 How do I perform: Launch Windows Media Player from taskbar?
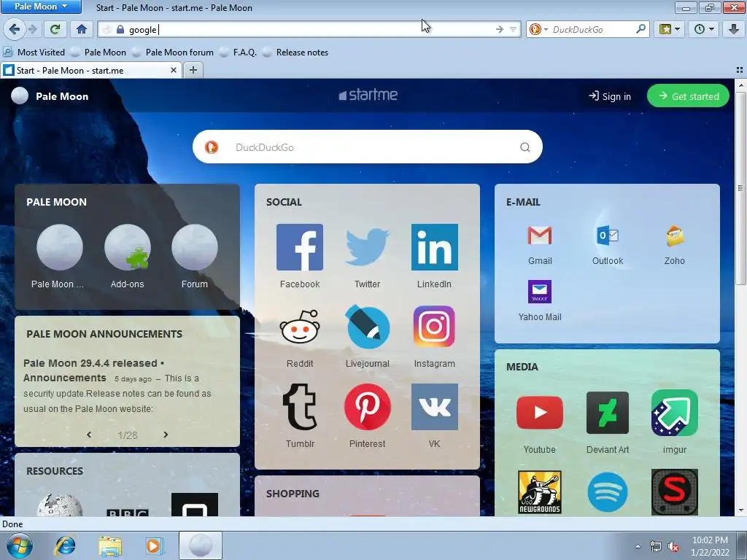click(154, 545)
